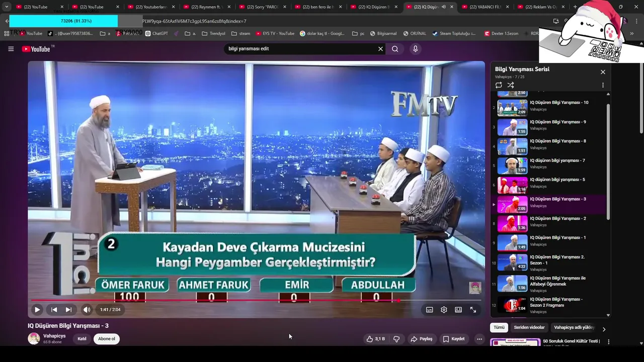Click the playlist panel scrollbar

point(608,161)
